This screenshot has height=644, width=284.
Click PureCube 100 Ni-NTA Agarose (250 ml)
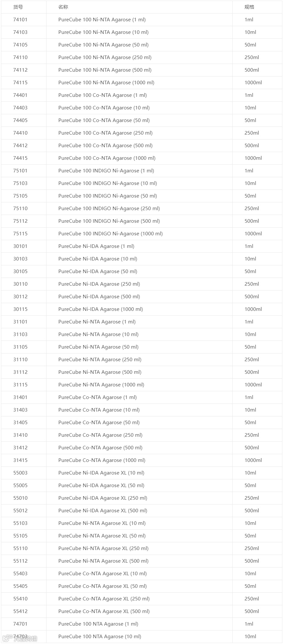(x=105, y=57)
